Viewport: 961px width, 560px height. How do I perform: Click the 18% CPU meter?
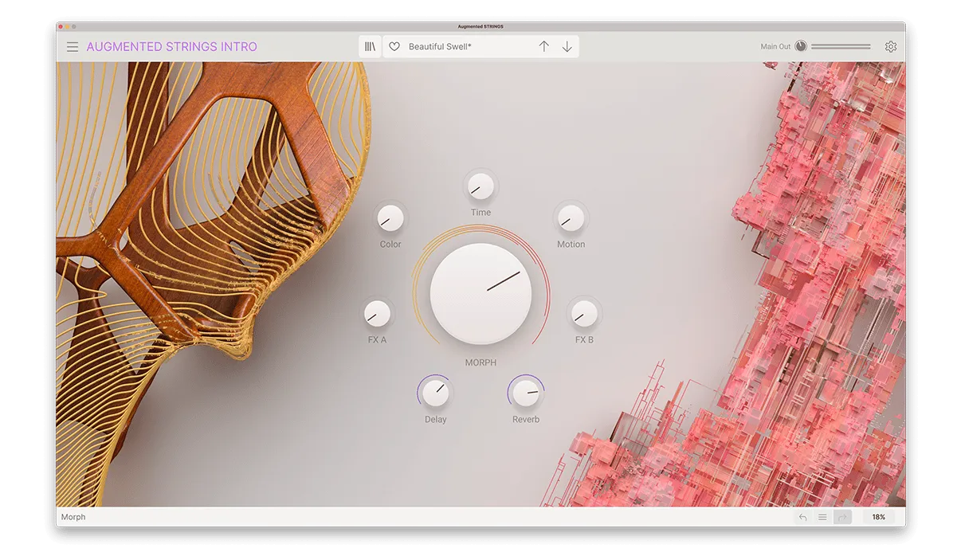pyautogui.click(x=878, y=517)
